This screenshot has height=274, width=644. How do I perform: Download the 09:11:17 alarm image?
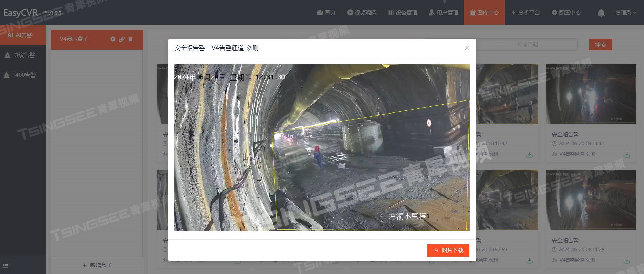[627, 155]
